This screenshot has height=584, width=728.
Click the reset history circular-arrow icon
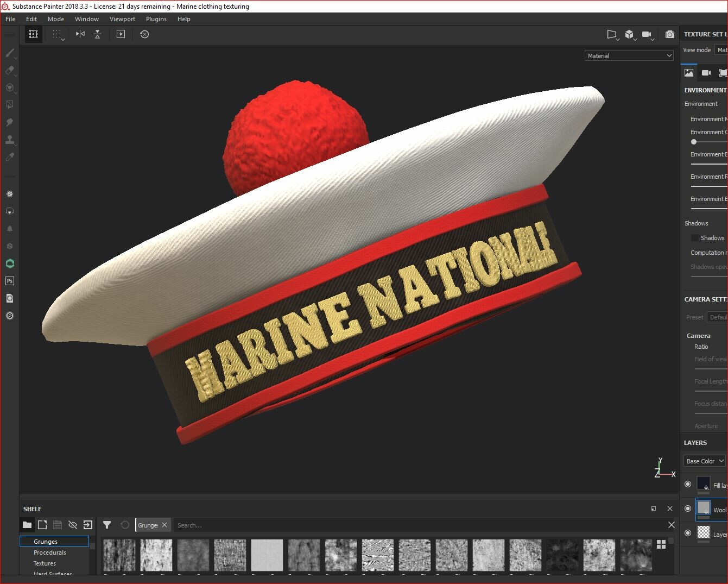tap(144, 34)
